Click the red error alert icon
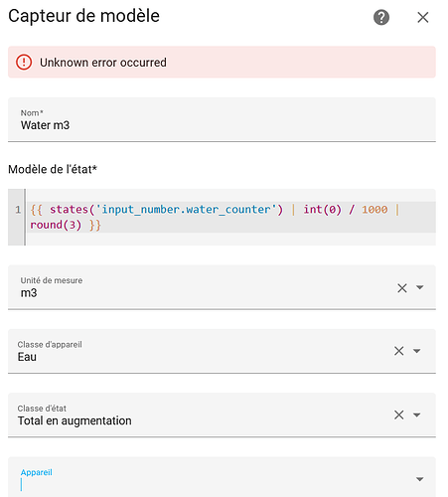This screenshot has width=448, height=497. coord(24,62)
